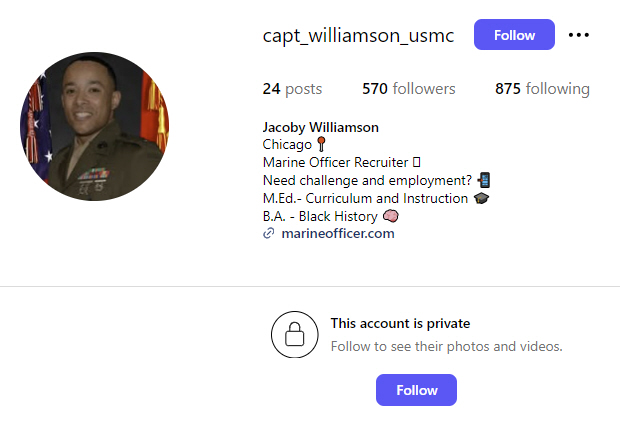Click the capt_williamson_usmc username heading
This screenshot has width=620, height=422.
(358, 36)
